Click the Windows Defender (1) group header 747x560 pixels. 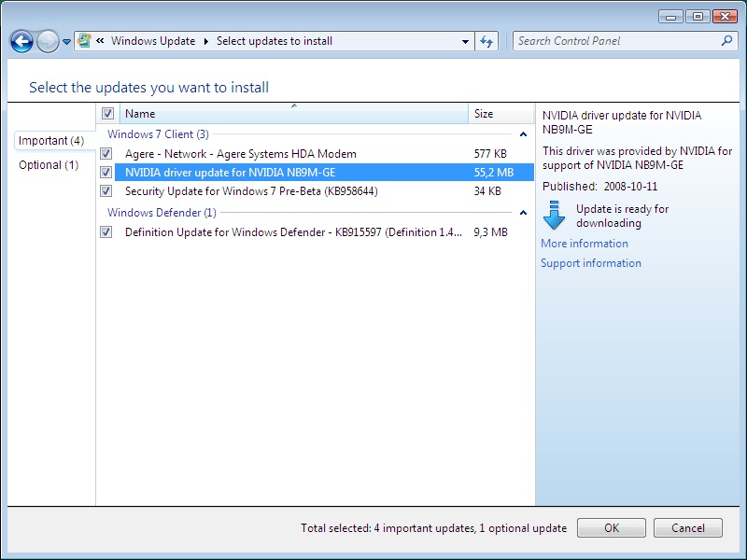pyautogui.click(x=162, y=213)
